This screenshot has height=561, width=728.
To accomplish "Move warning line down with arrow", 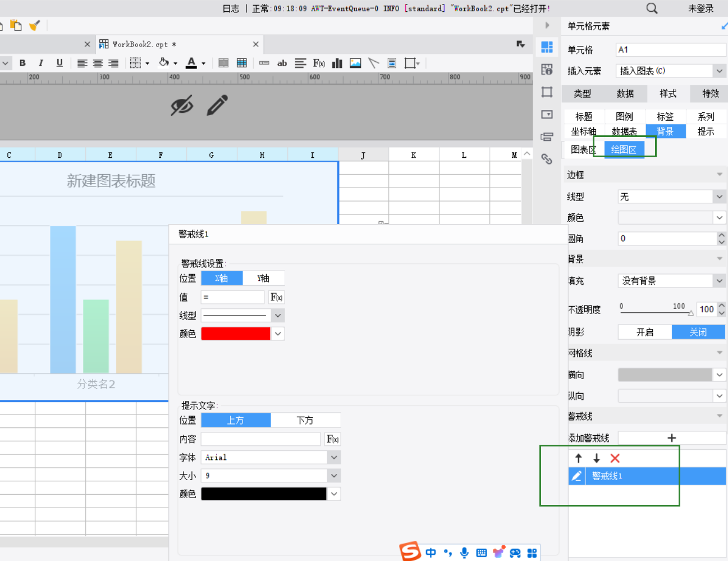I will click(x=597, y=458).
